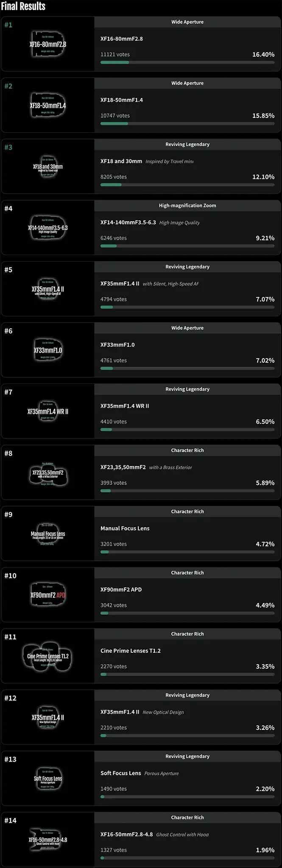Viewport: 282px width, 868px height.
Task: Click the Manual Focus Lens thumbnail
Action: pos(47,534)
